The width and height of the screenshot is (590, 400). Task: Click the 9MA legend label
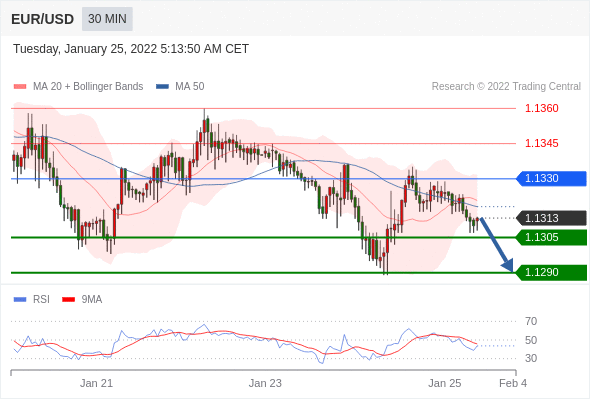coord(92,300)
